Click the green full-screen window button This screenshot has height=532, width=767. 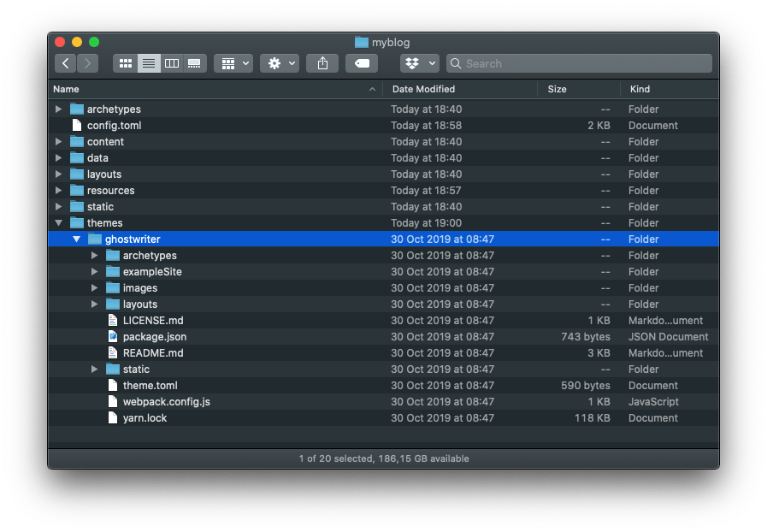pos(94,42)
